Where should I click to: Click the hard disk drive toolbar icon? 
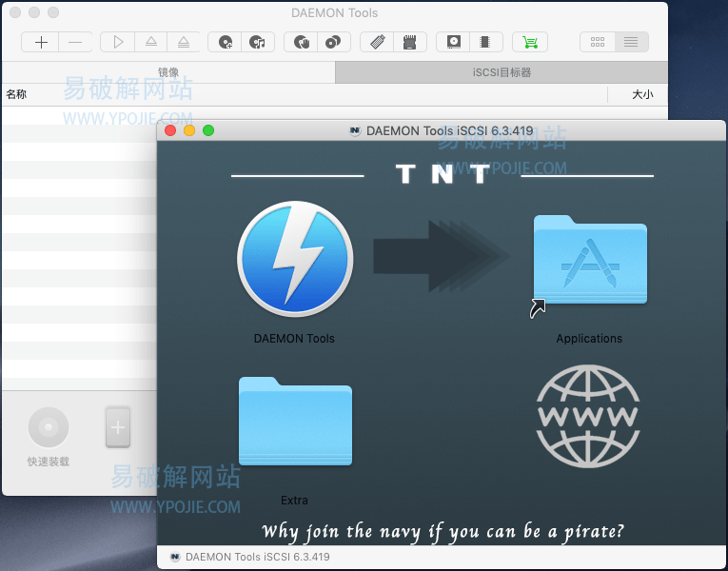[x=454, y=42]
